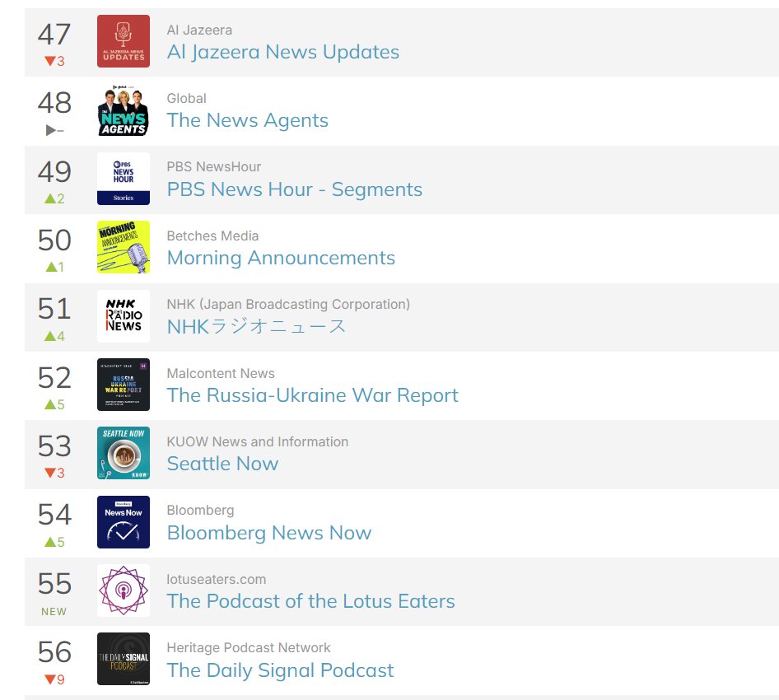
Task: Click the Betches Media publisher name
Action: pos(212,236)
